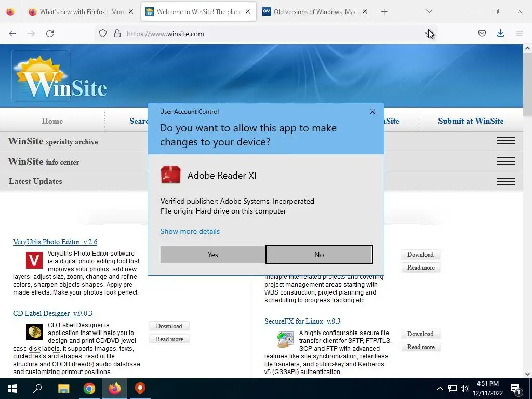Close the Welcome to WinSite tab
Image resolution: width=532 pixels, height=399 pixels.
pyautogui.click(x=248, y=12)
